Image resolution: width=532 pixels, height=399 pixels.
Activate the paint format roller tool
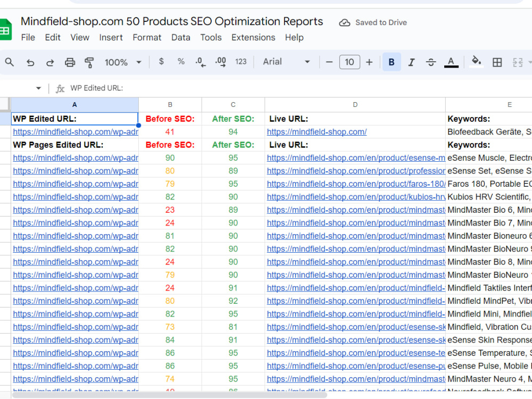click(x=89, y=62)
